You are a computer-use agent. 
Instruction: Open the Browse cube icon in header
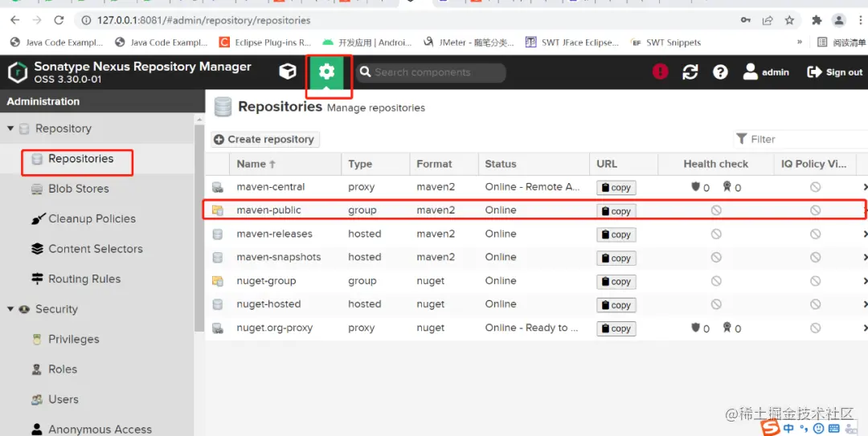287,72
